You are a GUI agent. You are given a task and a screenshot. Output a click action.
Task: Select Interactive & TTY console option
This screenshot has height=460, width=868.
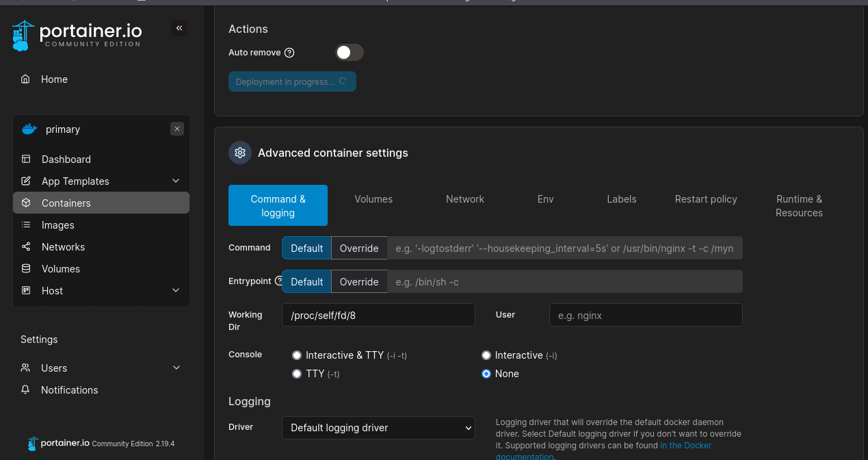point(297,355)
